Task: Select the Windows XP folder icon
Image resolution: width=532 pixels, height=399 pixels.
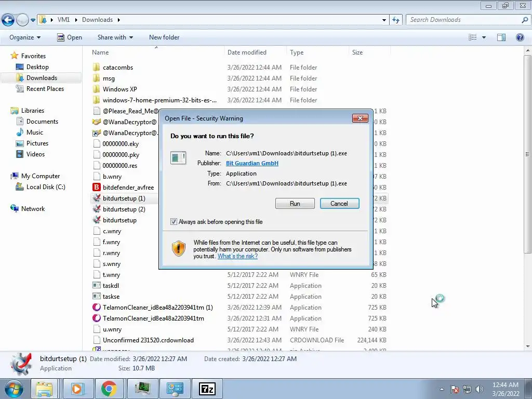Action: pyautogui.click(x=96, y=89)
